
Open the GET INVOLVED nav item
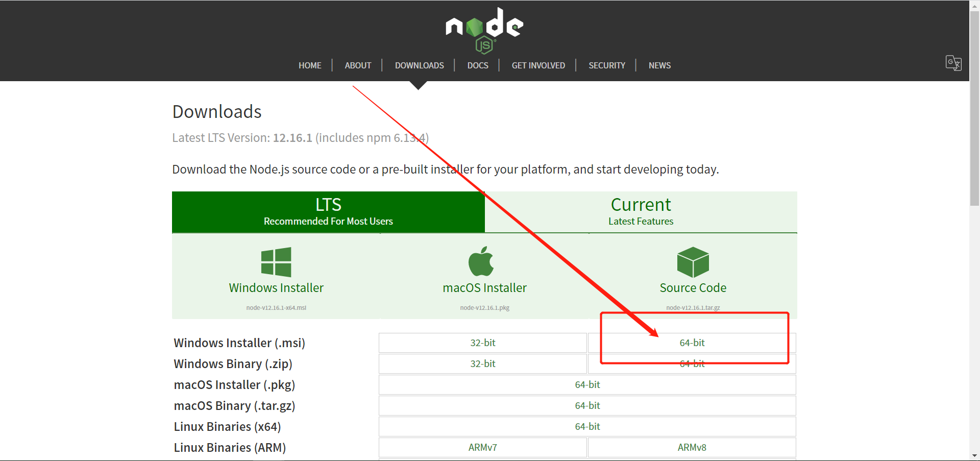[x=538, y=65]
